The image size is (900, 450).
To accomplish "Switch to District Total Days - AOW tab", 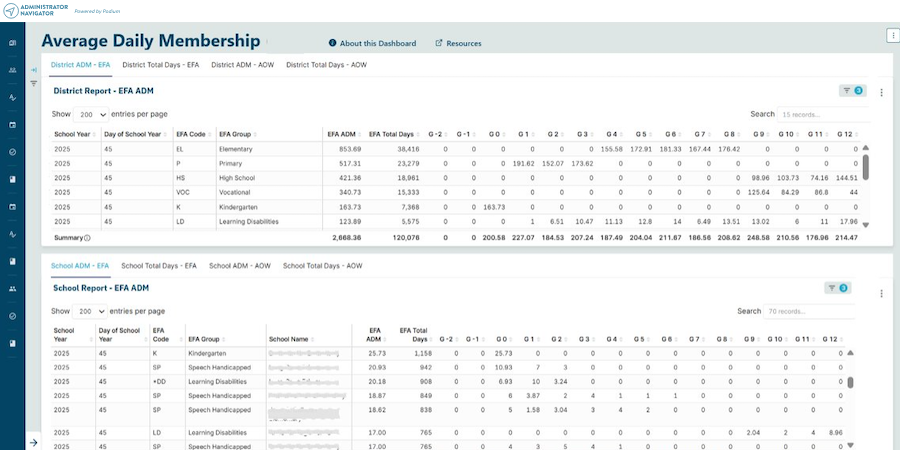I will tap(327, 65).
